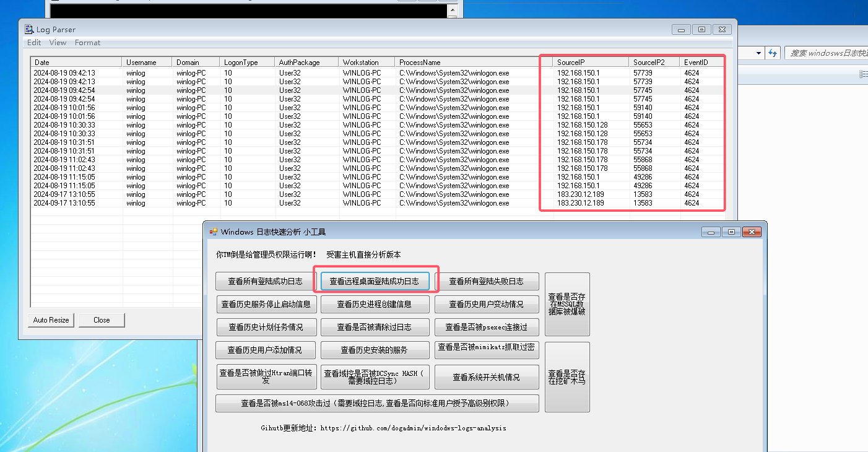The height and width of the screenshot is (452, 868).
Task: Click the first 2024-08-19 11:15:05 date cell
Action: (x=64, y=177)
